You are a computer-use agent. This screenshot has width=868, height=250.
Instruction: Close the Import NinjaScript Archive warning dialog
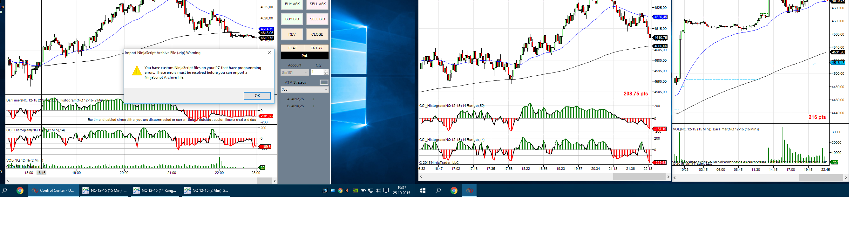point(269,53)
